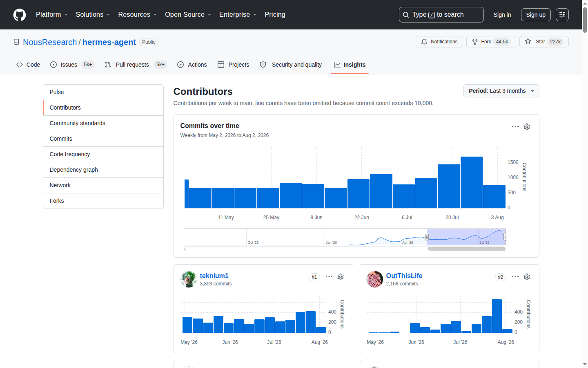The image size is (588, 368).
Task: Expand the Open Source header menu
Action: pos(188,15)
